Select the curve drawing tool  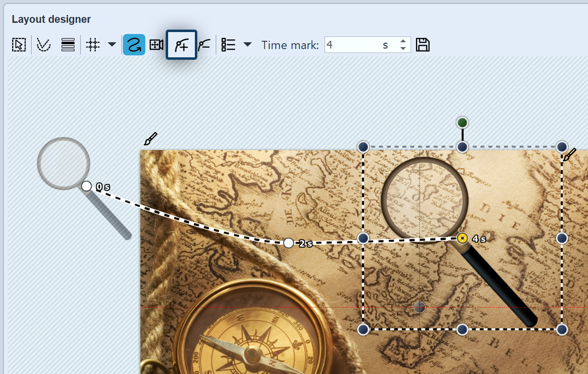(44, 45)
